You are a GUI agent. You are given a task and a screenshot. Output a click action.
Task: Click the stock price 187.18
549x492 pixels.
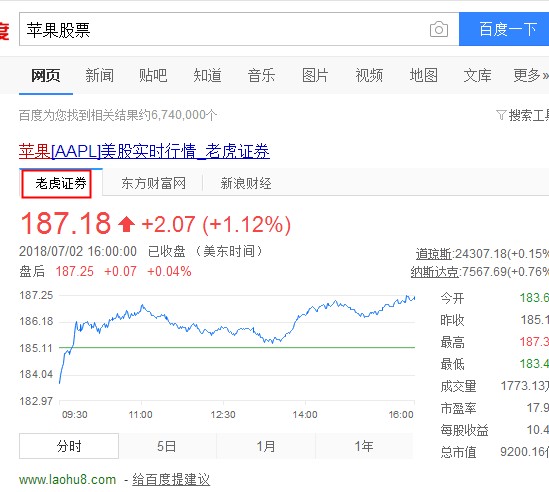coord(65,223)
